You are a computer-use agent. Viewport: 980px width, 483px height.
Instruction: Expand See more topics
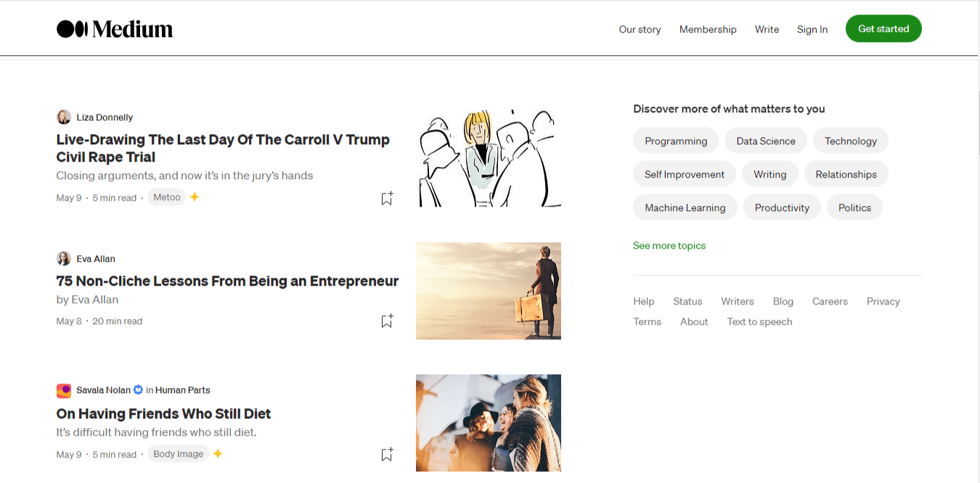[669, 246]
